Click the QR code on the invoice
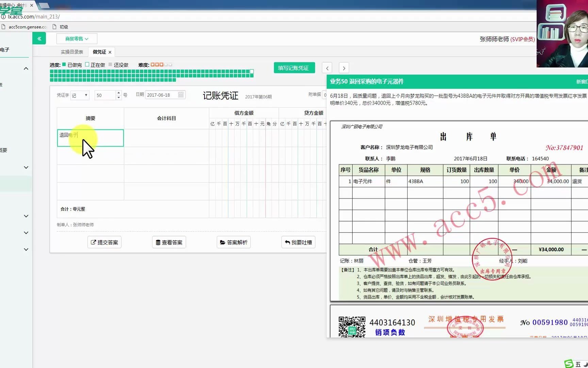 [x=352, y=327]
